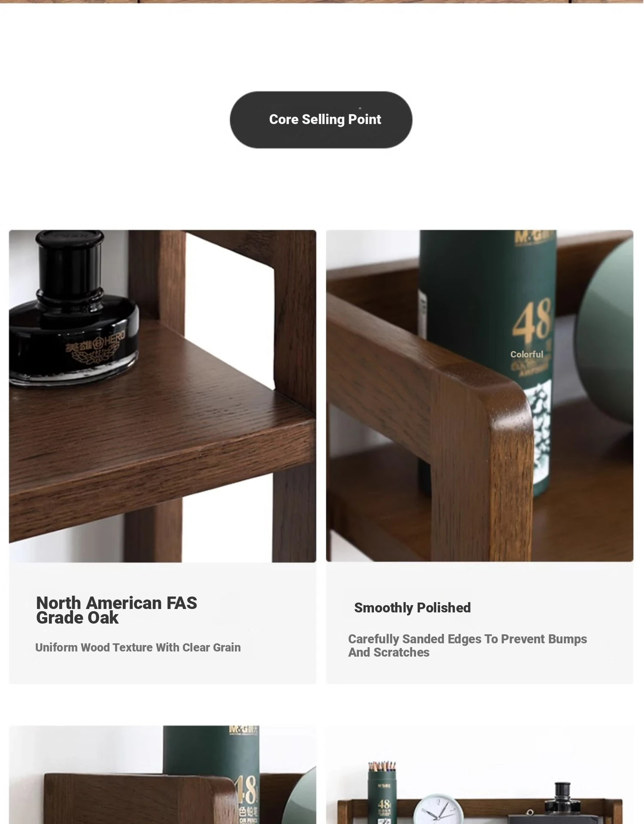The width and height of the screenshot is (644, 824).
Task: Open the rounded corner polished edge image
Action: (x=480, y=396)
